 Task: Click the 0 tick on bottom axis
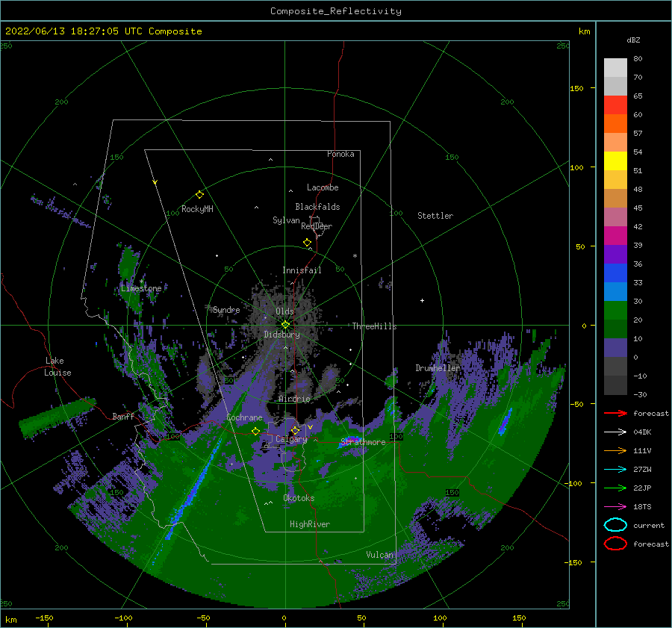coord(284,618)
